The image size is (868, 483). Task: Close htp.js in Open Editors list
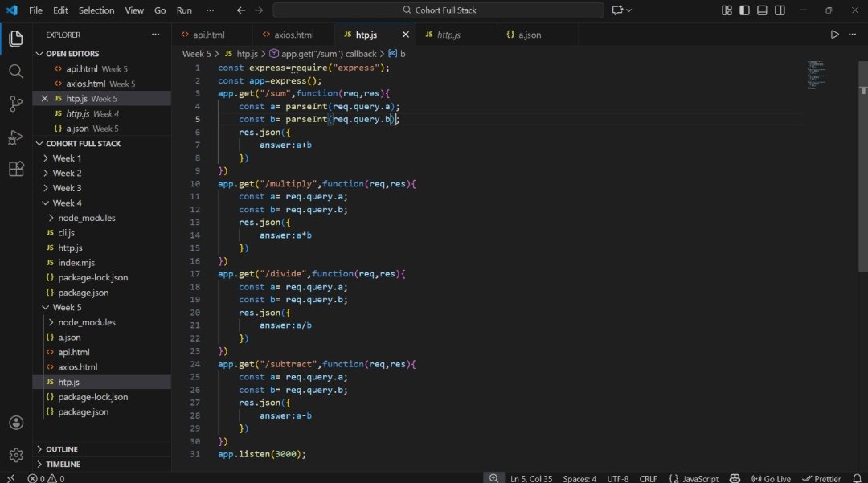pyautogui.click(x=45, y=99)
